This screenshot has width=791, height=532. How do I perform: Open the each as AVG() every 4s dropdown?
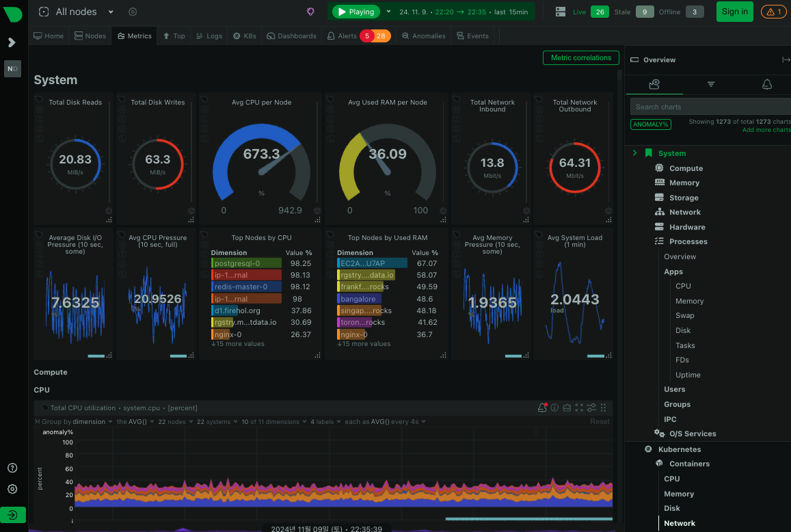[x=385, y=421]
